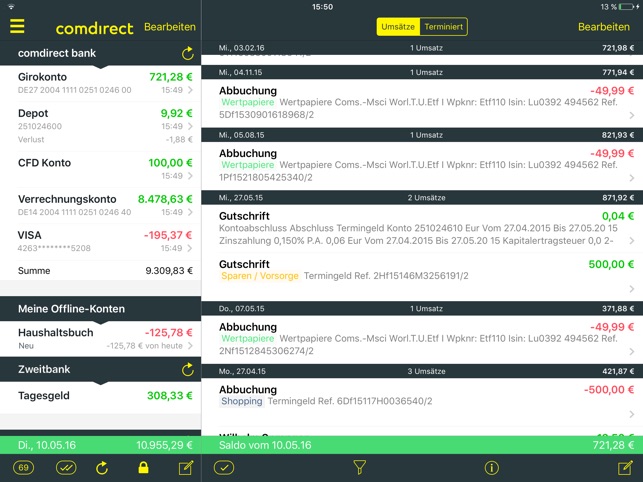The height and width of the screenshot is (482, 643).
Task: Open details chevron of 500,00 € Gutschrift
Action: pyautogui.click(x=632, y=289)
